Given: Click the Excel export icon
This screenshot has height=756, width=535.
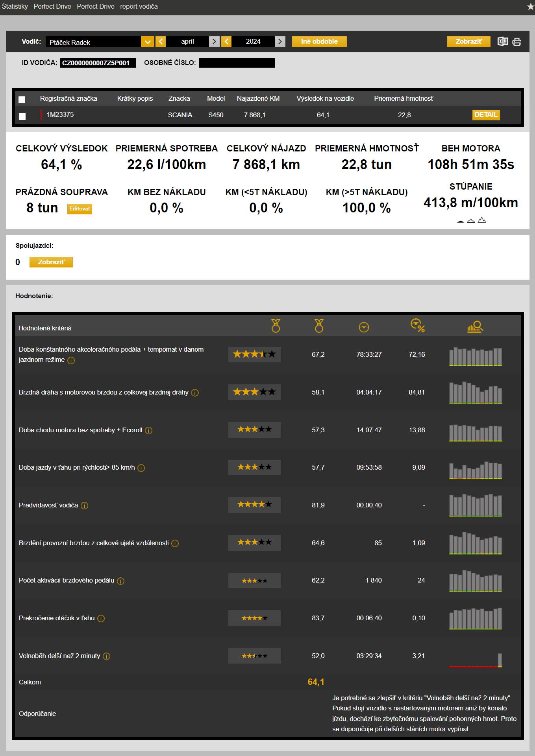Looking at the screenshot, I should [x=502, y=42].
